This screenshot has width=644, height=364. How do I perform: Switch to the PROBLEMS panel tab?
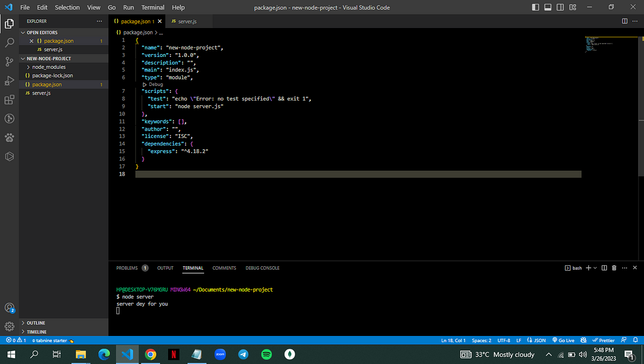click(x=133, y=268)
